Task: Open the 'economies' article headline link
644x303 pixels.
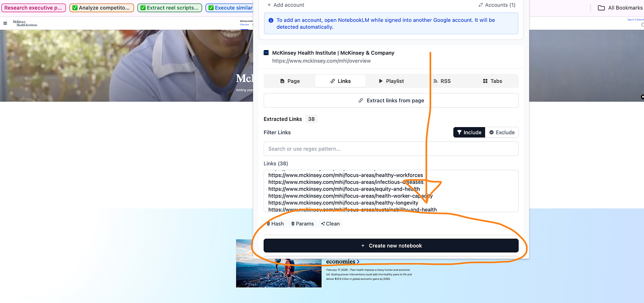Action: pos(343,261)
